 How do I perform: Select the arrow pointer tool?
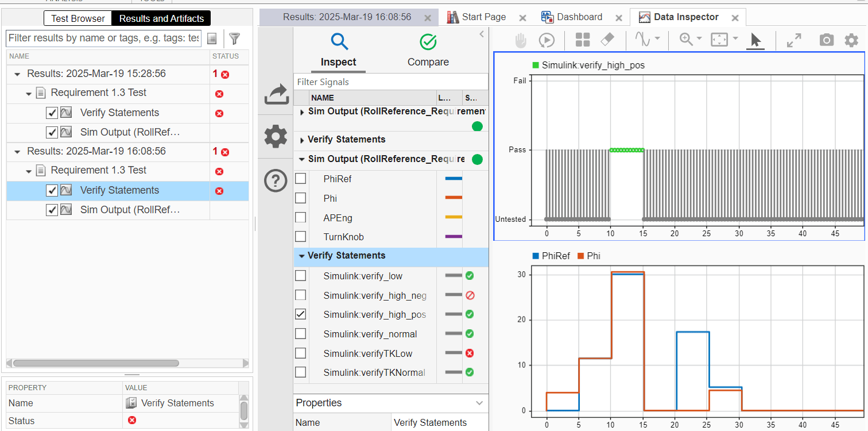(x=755, y=40)
